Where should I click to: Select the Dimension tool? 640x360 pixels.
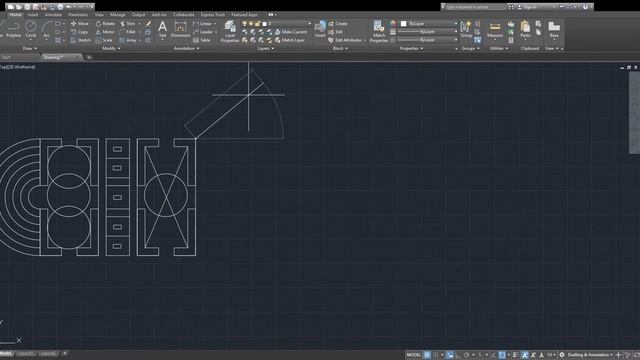coord(180,29)
